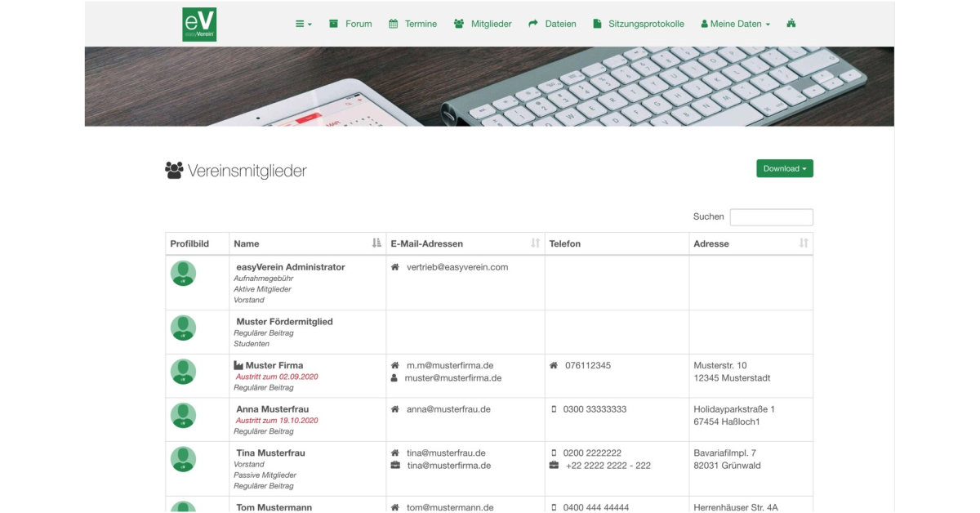The image size is (980, 513).
Task: Click Passive Mitglieder under Tina Musterfrau
Action: pos(265,475)
